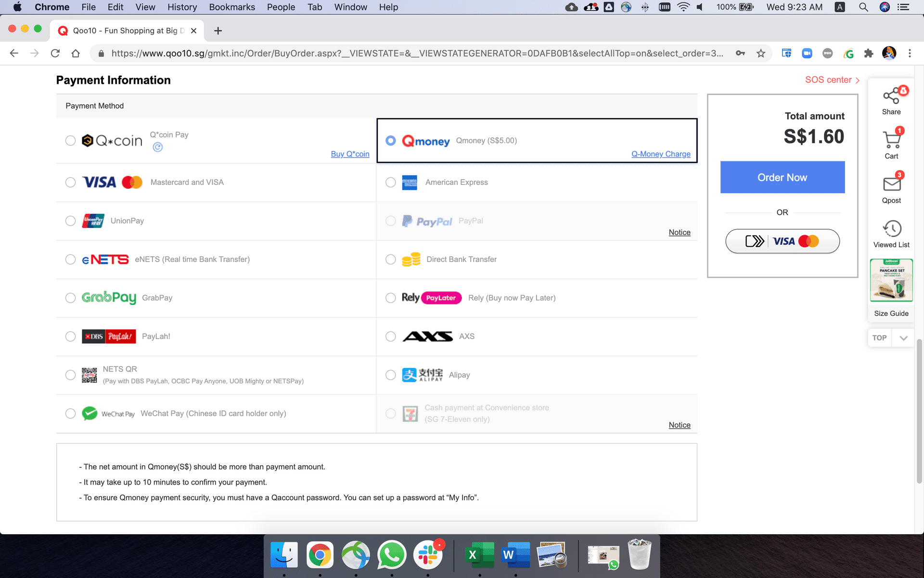Open the Chrome three-dot menu
Viewport: 924px width, 578px height.
pyautogui.click(x=910, y=53)
